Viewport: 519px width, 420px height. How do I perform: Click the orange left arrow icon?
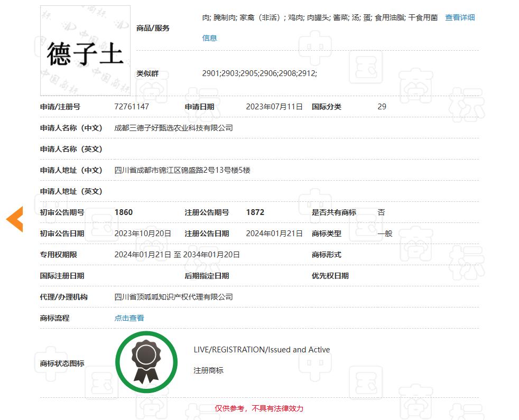(x=15, y=219)
